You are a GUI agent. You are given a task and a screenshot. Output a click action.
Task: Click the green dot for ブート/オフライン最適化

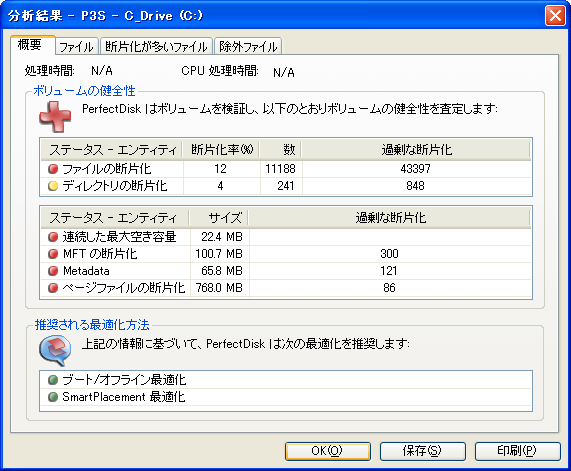53,380
